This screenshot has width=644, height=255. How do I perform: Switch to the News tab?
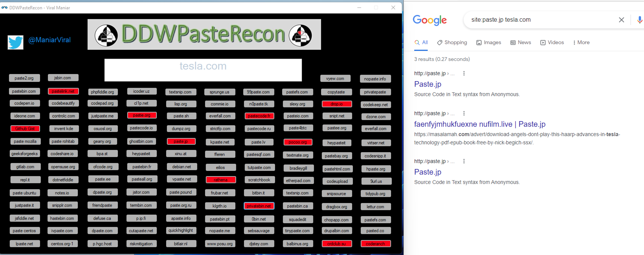521,42
